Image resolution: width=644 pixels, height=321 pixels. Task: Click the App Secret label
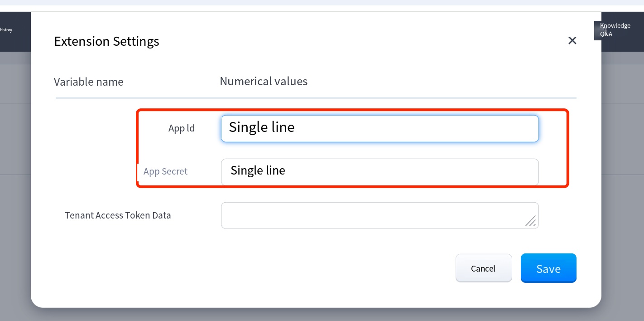(x=165, y=172)
